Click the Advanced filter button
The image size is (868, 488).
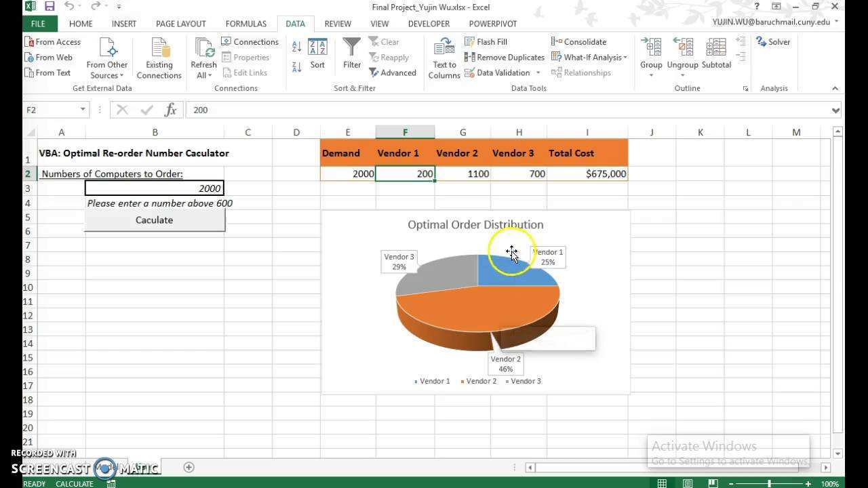393,73
